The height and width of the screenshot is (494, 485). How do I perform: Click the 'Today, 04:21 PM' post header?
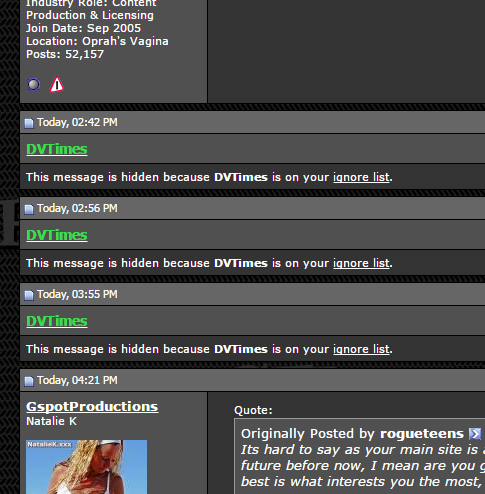tap(252, 380)
